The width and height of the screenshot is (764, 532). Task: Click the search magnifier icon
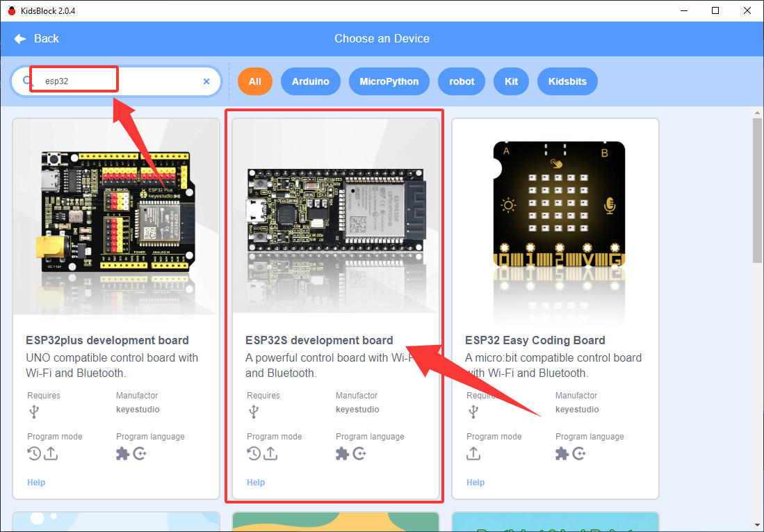[27, 81]
